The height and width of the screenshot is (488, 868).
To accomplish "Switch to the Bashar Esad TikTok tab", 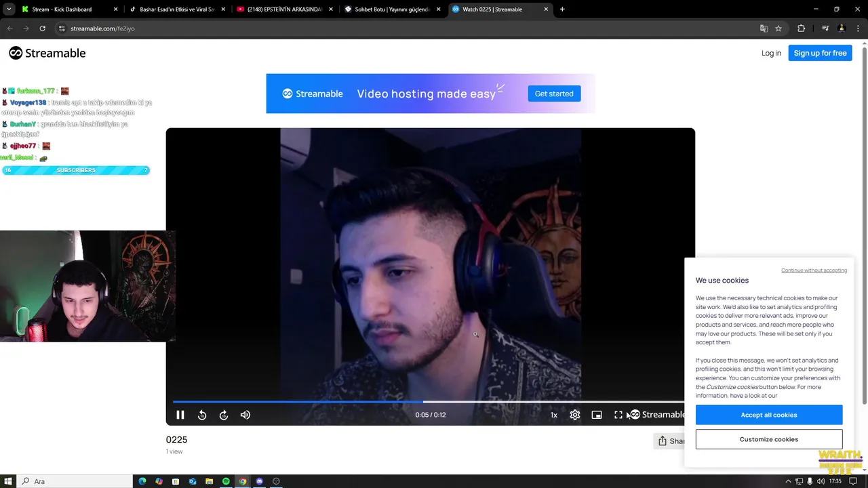I will pos(176,9).
